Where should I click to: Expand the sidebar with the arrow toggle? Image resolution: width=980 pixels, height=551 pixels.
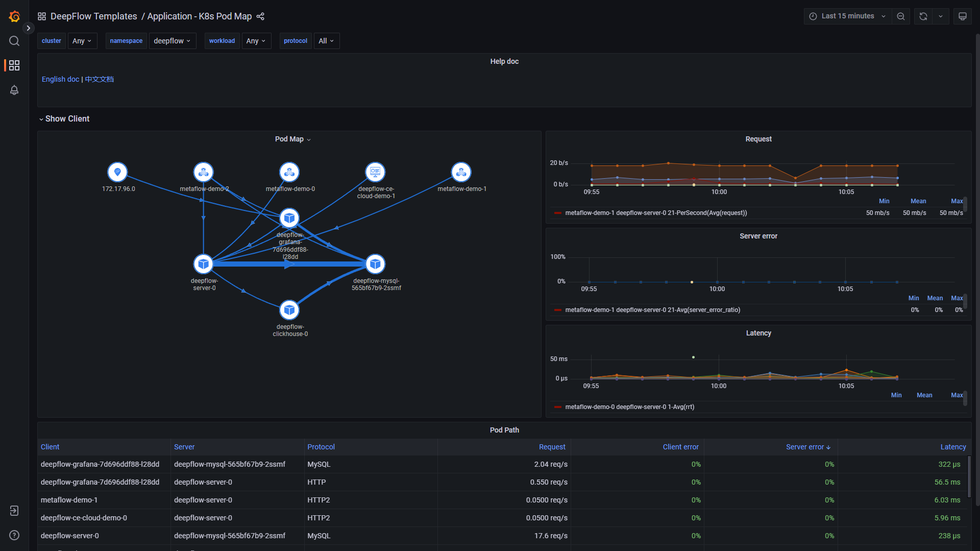click(x=29, y=28)
